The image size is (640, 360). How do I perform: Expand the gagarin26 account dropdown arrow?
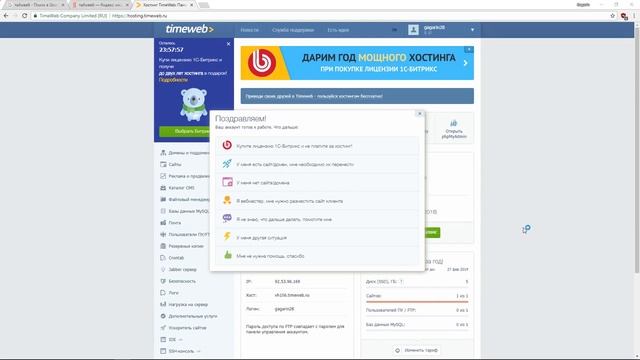coord(472,30)
